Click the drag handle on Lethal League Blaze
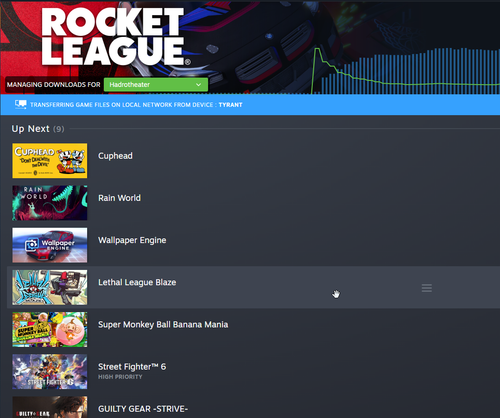Viewport: 500px width, 418px height. tap(427, 288)
